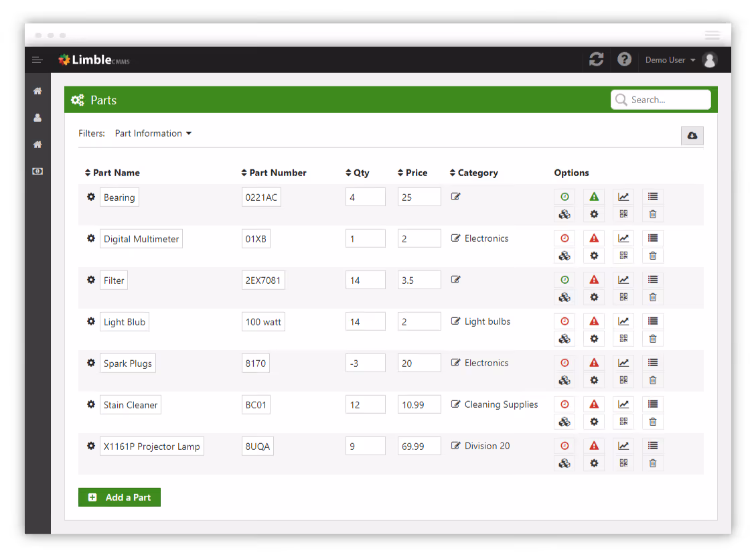
Task: Click the Add a Part button
Action: click(x=119, y=497)
